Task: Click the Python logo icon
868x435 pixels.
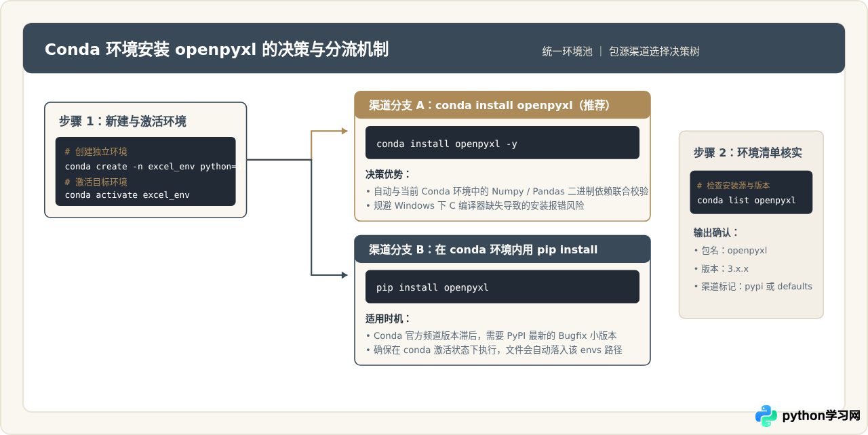Action: pyautogui.click(x=766, y=415)
